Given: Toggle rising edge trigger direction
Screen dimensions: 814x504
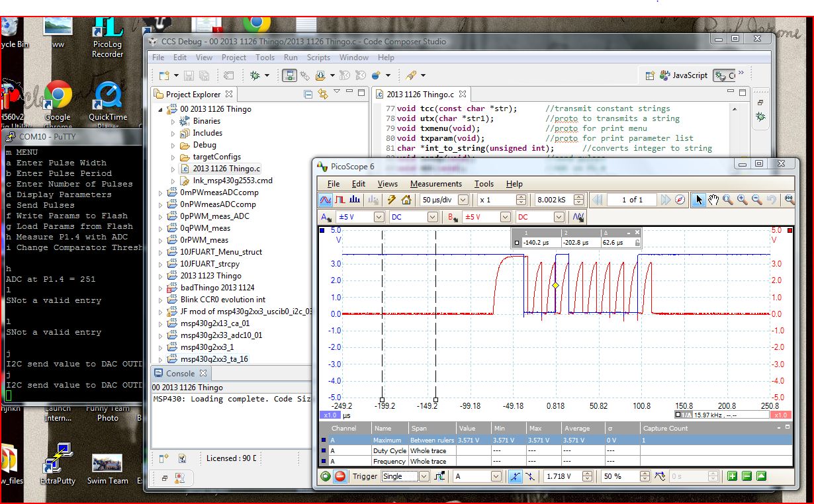Looking at the screenshot, I should pyautogui.click(x=515, y=476).
